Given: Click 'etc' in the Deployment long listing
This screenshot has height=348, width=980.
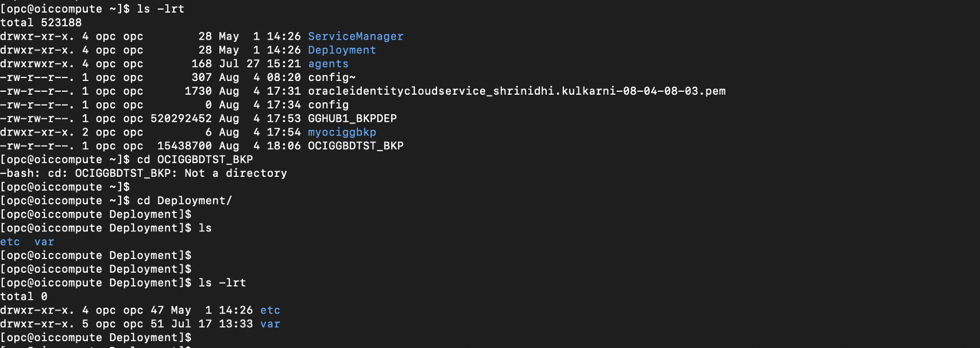Looking at the screenshot, I should click(270, 310).
